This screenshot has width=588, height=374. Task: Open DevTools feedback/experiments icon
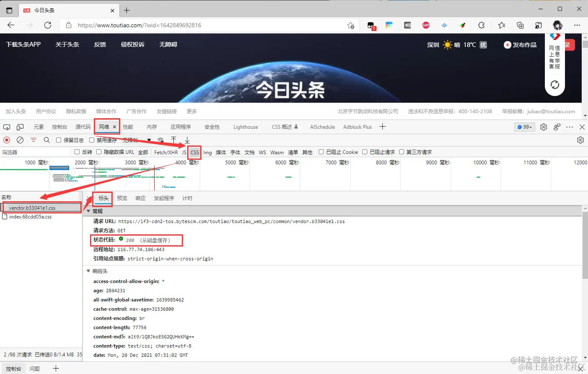557,127
